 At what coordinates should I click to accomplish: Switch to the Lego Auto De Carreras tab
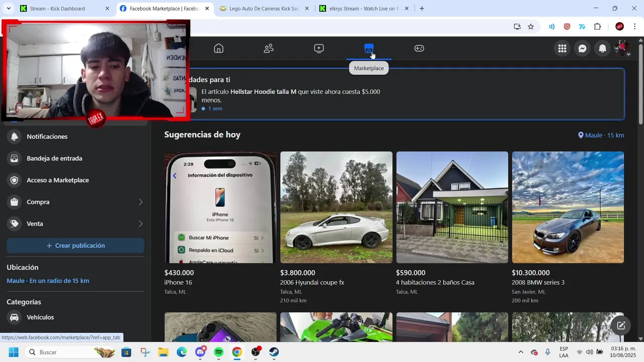264,9
